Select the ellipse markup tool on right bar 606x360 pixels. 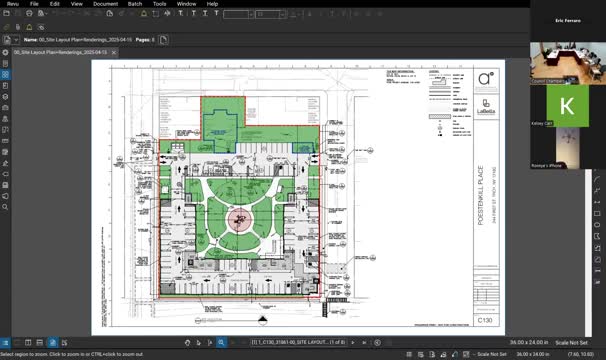point(597,225)
